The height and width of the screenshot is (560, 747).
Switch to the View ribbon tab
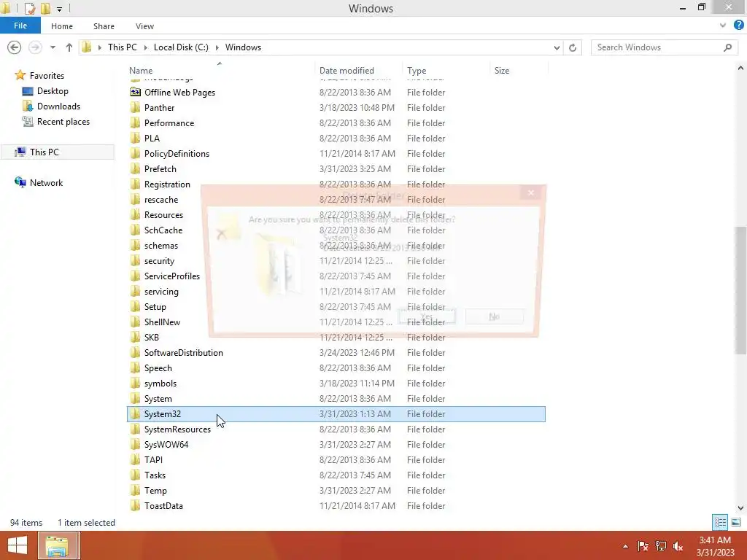tap(144, 26)
